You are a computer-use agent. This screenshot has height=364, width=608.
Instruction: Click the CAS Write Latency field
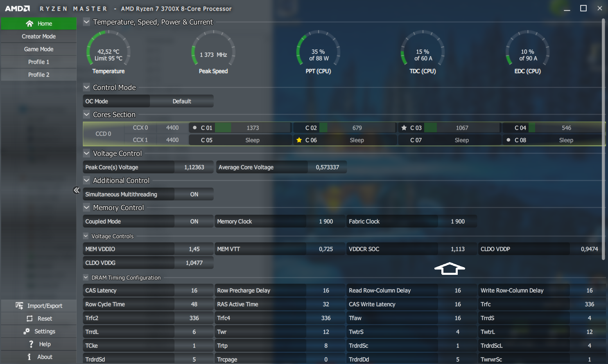click(x=412, y=304)
